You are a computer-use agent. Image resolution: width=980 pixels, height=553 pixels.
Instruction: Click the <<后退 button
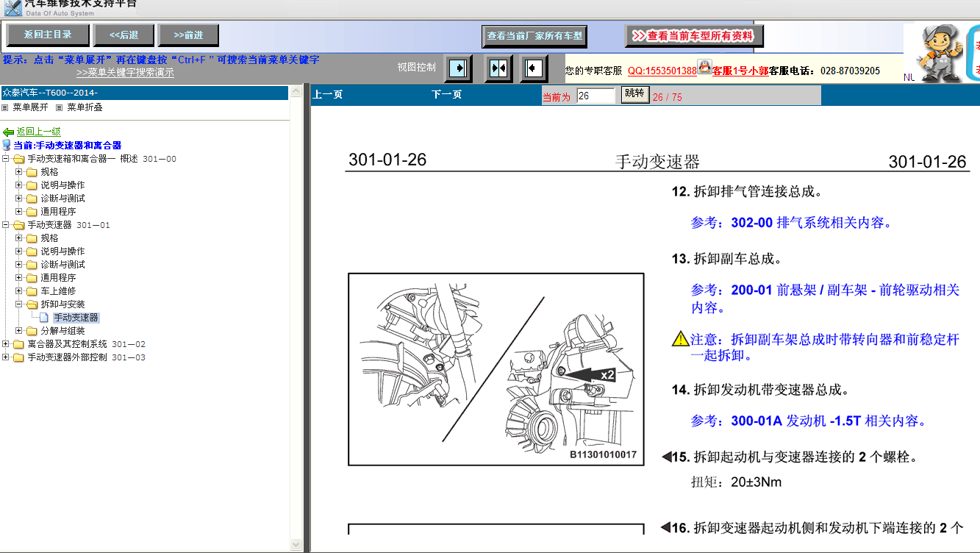[x=124, y=35]
